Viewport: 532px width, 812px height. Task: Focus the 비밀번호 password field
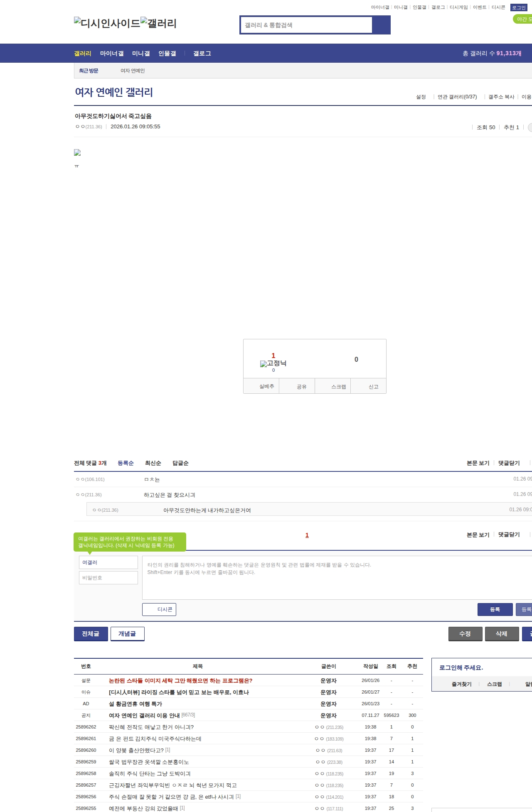(108, 578)
